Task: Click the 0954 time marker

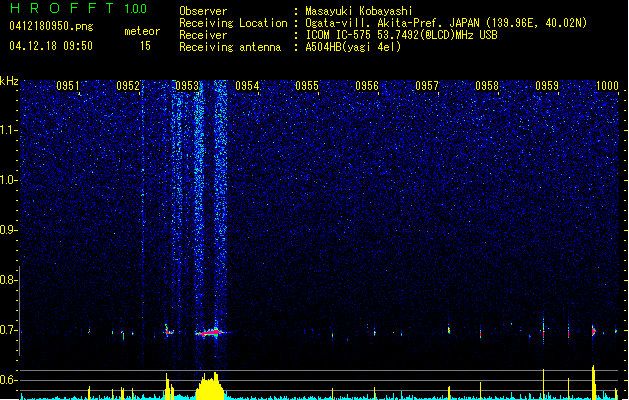Action: 247,86
